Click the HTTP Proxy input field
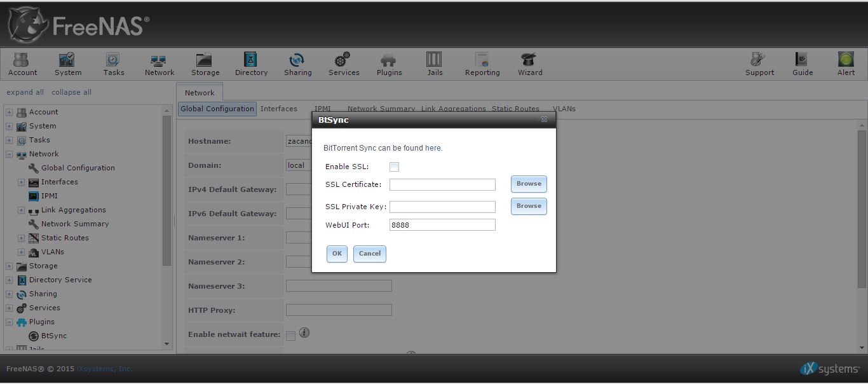 point(339,310)
